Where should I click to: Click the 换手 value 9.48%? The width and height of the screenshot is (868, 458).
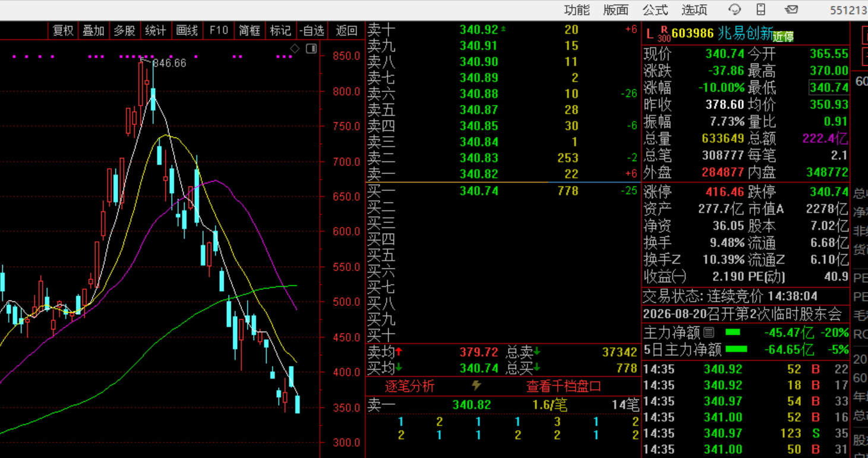click(x=728, y=242)
